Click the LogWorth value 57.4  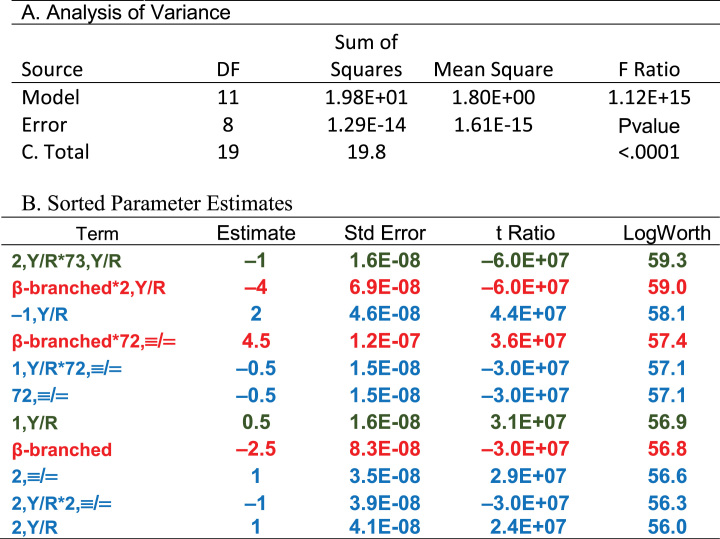[x=667, y=341]
